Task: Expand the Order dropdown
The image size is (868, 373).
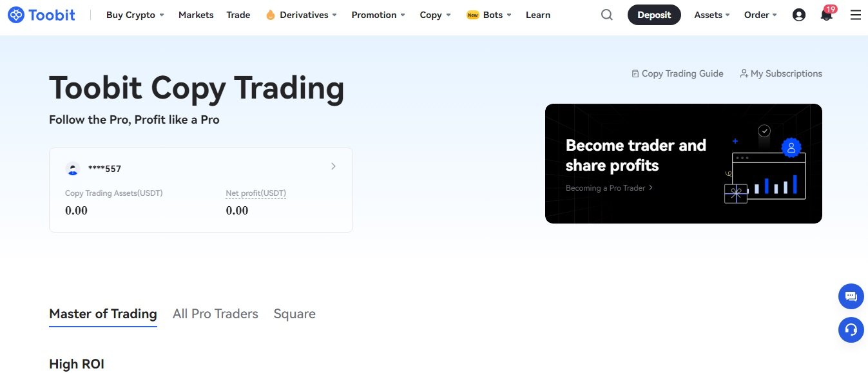Action: pyautogui.click(x=760, y=15)
